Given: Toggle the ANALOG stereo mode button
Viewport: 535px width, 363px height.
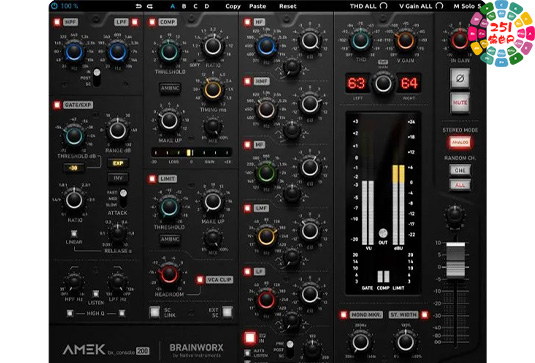Looking at the screenshot, I should tap(460, 142).
